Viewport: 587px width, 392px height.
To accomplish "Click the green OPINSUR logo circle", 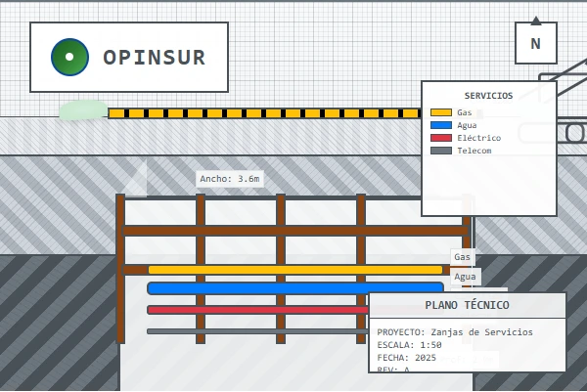I will click(x=69, y=58).
